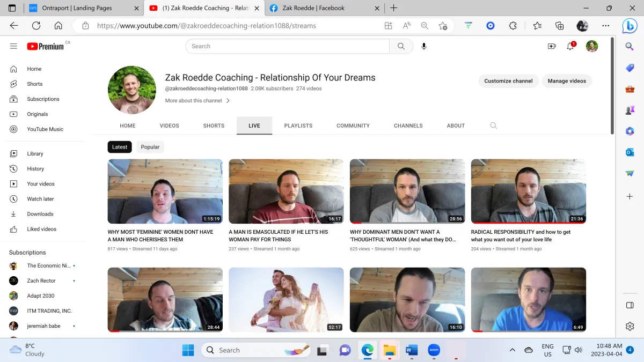The width and height of the screenshot is (644, 362).
Task: Select the Latest filter chip
Action: [x=120, y=147]
